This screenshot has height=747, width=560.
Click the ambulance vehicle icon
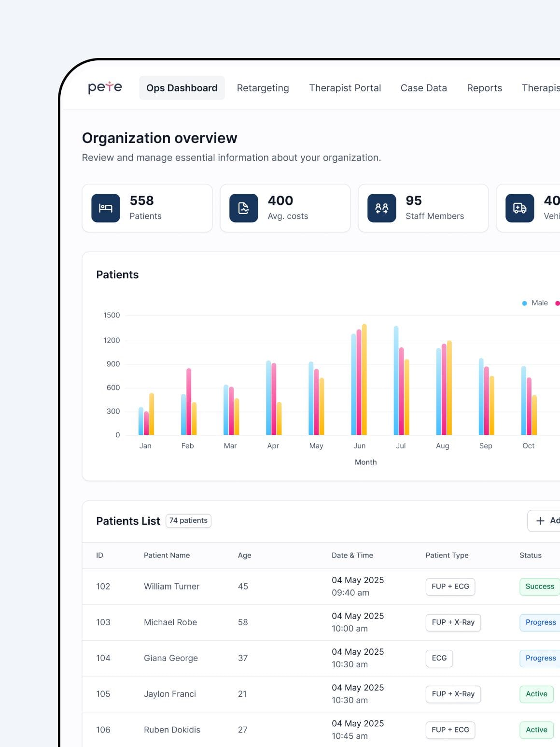(x=519, y=208)
